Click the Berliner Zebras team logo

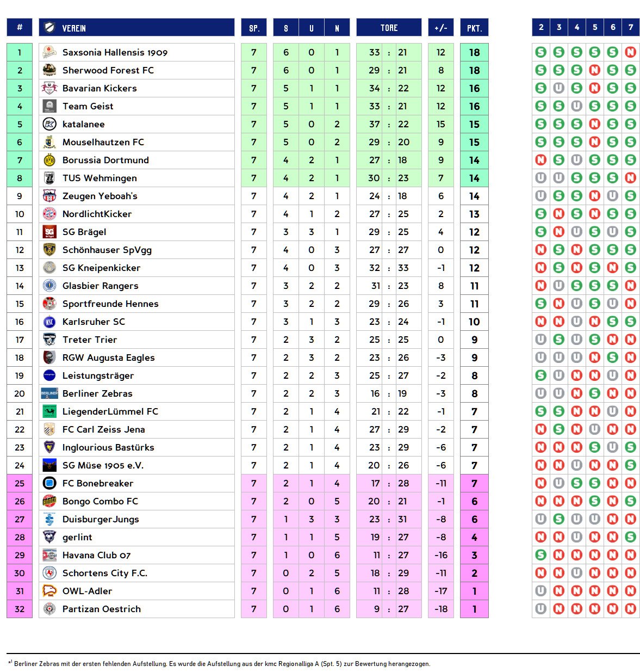tap(49, 393)
